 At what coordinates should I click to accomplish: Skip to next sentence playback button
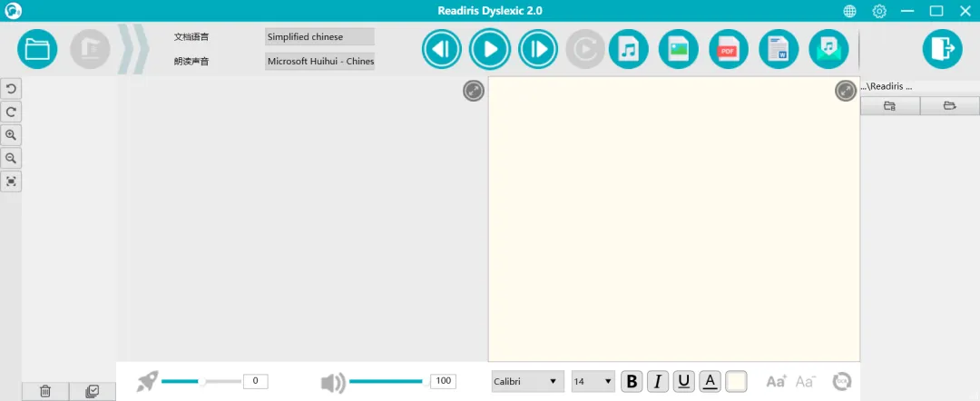538,49
